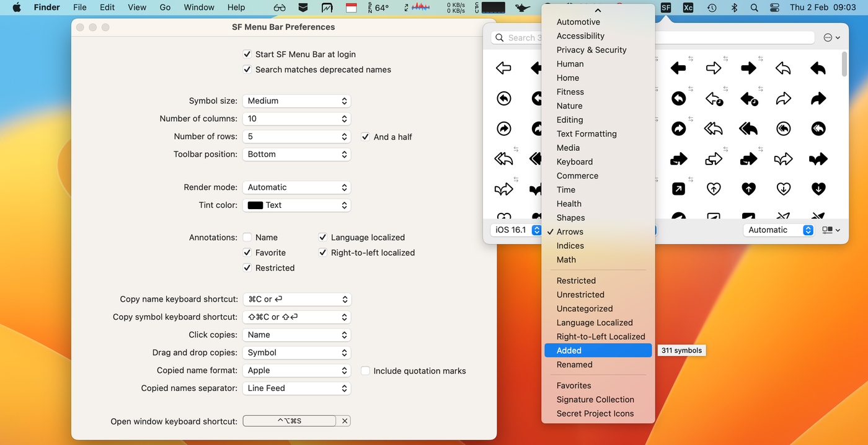Enable the Name annotation checkbox

247,238
